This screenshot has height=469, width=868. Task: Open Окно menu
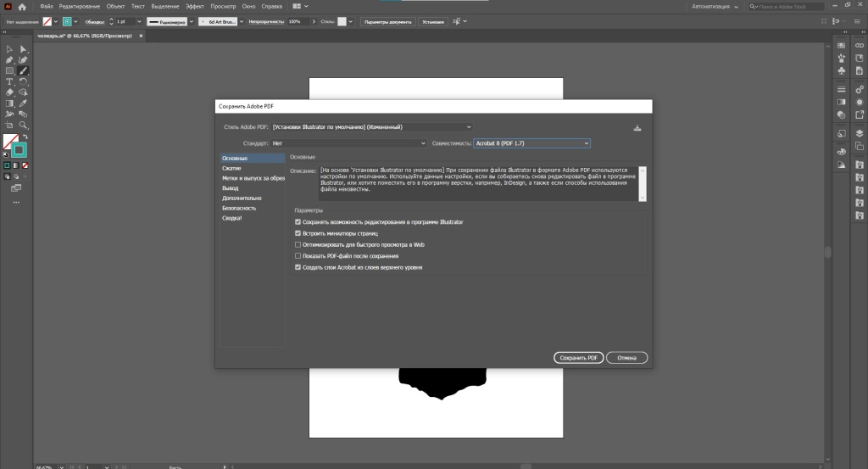click(248, 7)
